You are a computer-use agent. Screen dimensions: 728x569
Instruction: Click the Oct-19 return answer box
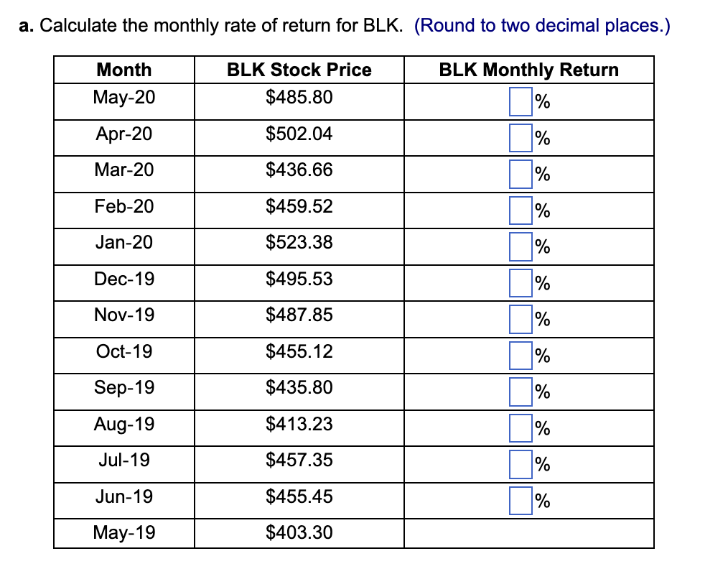pyautogui.click(x=521, y=355)
